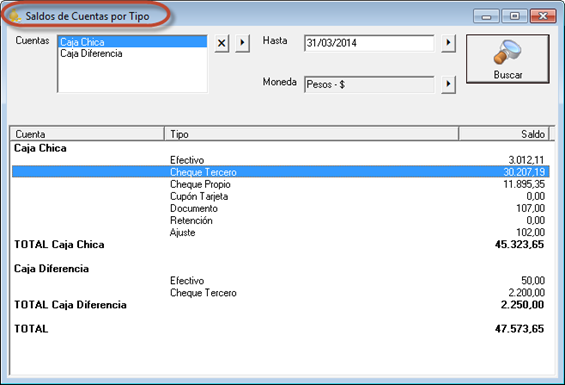Select the Efectivo row with 50,00

(x=281, y=280)
